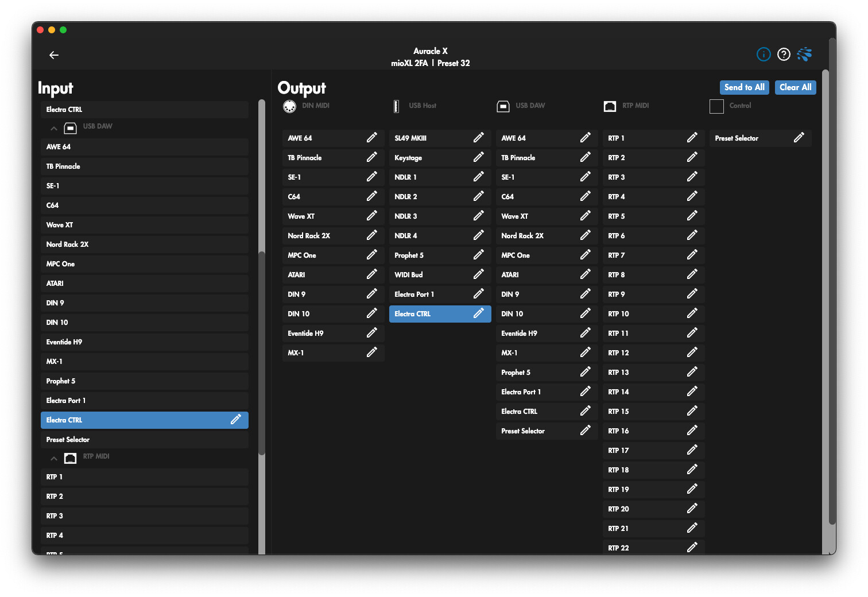Select the Control output column header
This screenshot has width=868, height=597.
730,106
